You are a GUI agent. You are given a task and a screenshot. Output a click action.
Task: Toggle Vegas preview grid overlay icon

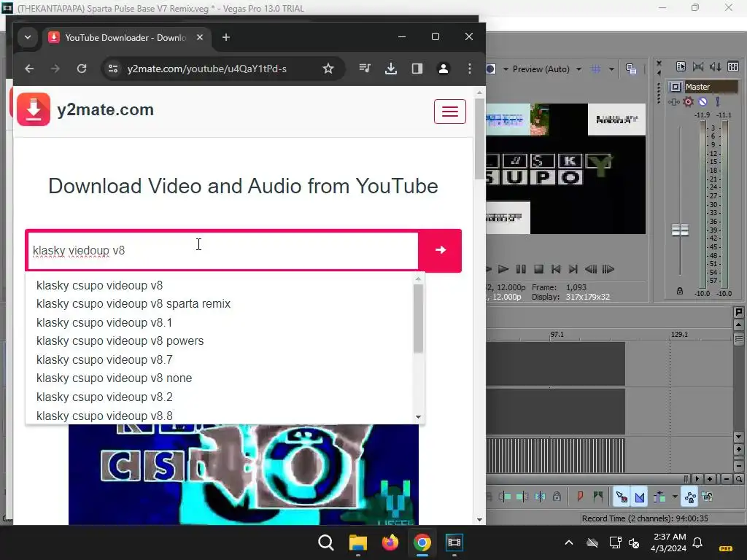click(596, 69)
